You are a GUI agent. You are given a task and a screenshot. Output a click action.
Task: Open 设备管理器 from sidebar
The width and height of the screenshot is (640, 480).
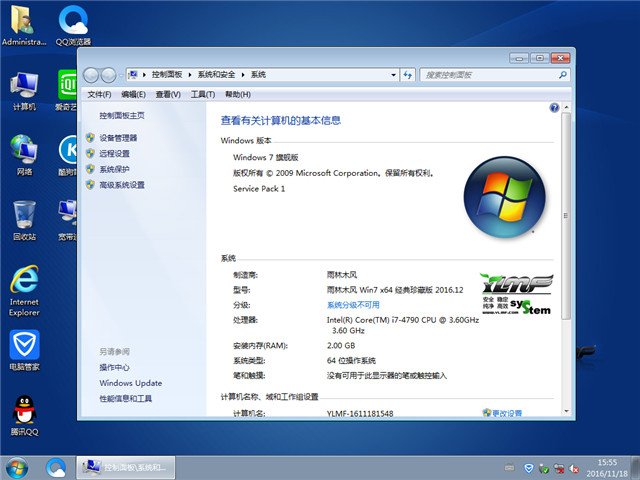tap(118, 138)
